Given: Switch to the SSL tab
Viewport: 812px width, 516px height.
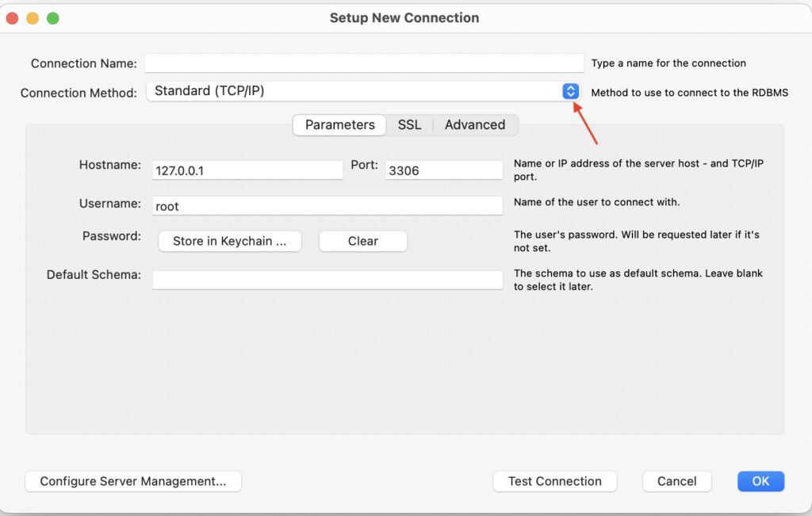Looking at the screenshot, I should pos(409,124).
